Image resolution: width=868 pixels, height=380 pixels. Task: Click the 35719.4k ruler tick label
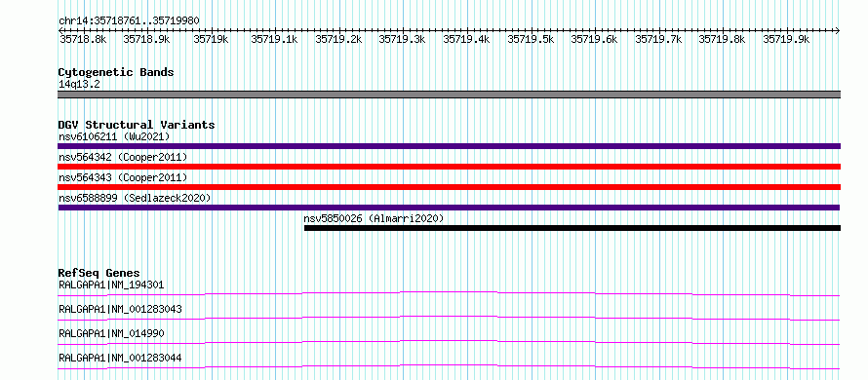point(466,39)
